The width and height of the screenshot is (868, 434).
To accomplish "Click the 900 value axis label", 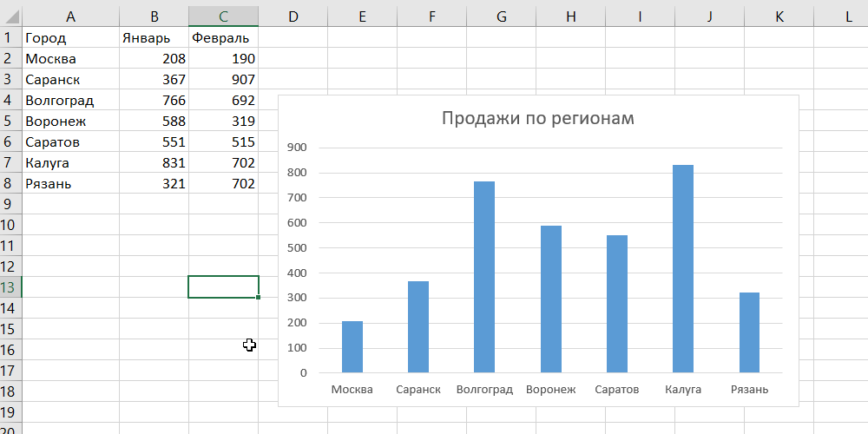I will [296, 148].
